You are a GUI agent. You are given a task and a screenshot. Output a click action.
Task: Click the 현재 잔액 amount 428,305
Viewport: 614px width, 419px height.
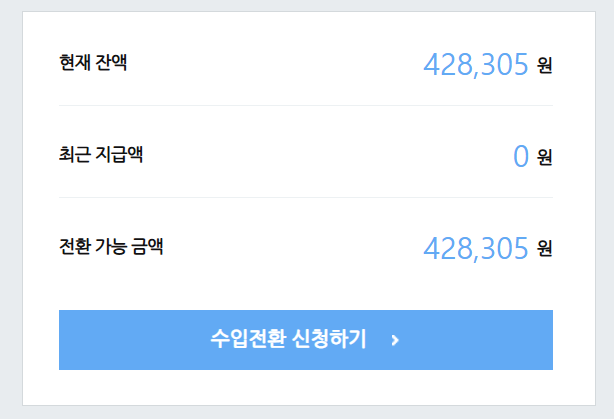coord(475,65)
